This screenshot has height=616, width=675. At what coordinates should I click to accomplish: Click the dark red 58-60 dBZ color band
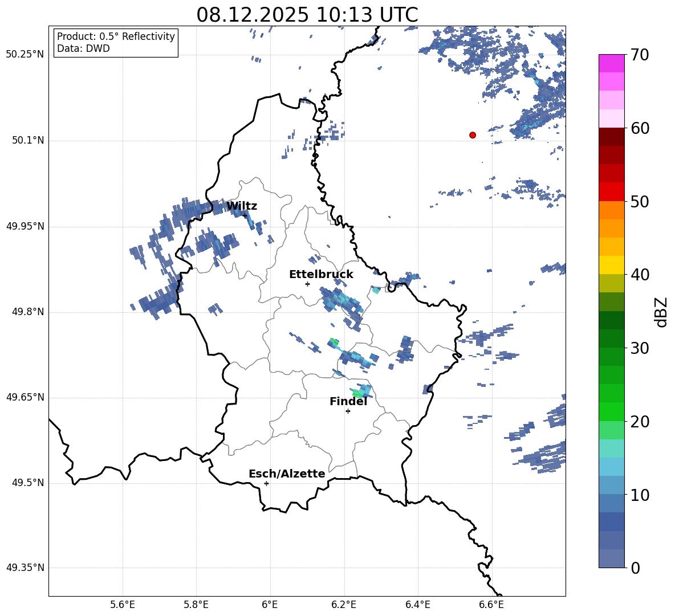612,137
